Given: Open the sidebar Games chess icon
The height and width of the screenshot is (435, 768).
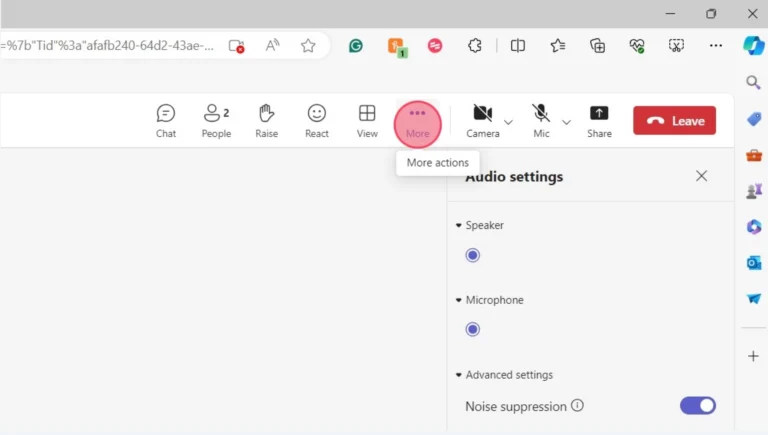Looking at the screenshot, I should tap(754, 191).
